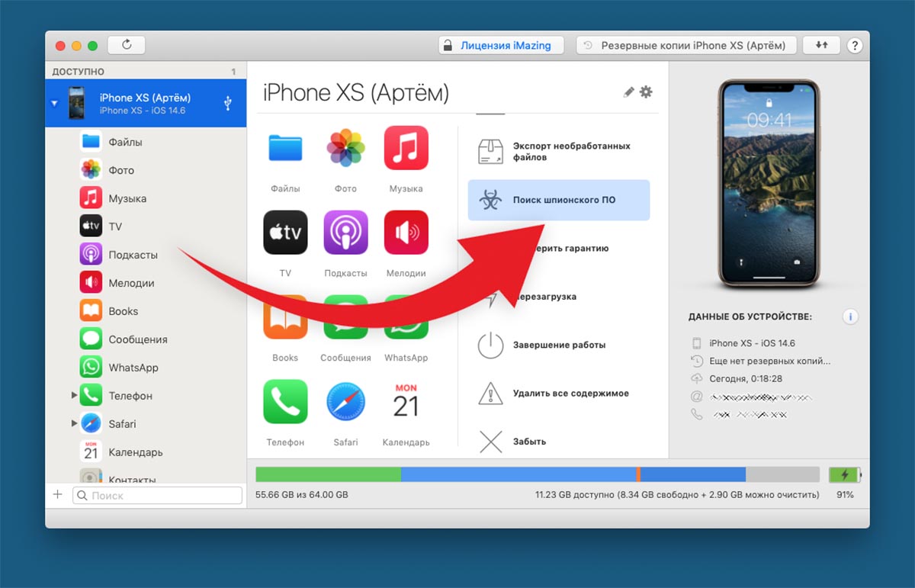Open the Подкасты app icon in grid
This screenshot has height=588, width=915.
pos(345,233)
